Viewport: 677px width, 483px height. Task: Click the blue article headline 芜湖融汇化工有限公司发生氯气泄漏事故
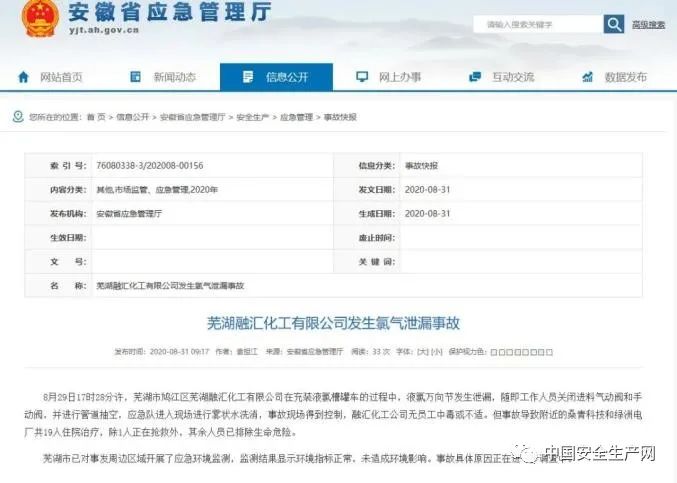(x=333, y=323)
